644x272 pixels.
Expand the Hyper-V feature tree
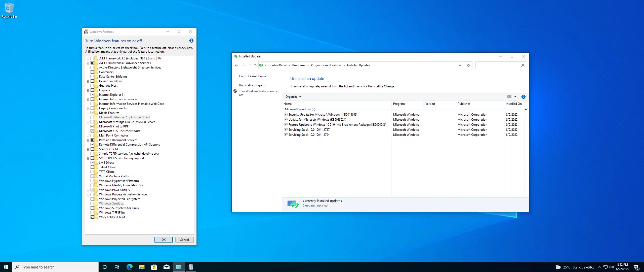(x=88, y=90)
